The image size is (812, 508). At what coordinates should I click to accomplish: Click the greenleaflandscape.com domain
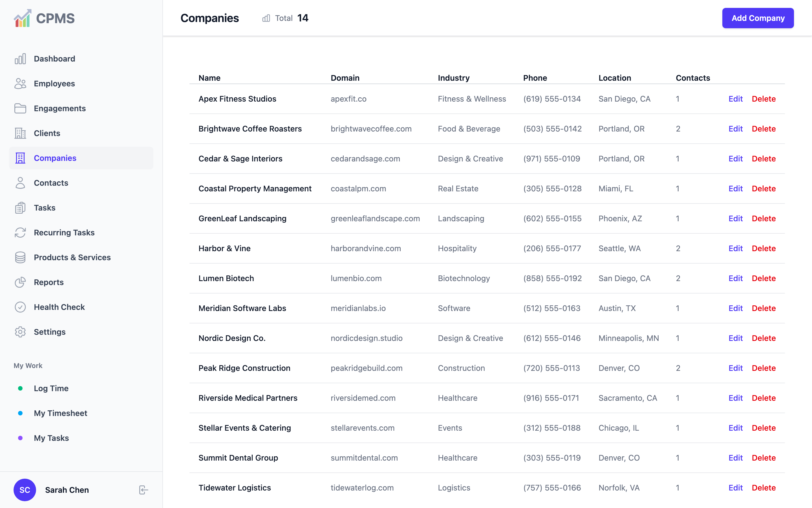click(x=375, y=218)
